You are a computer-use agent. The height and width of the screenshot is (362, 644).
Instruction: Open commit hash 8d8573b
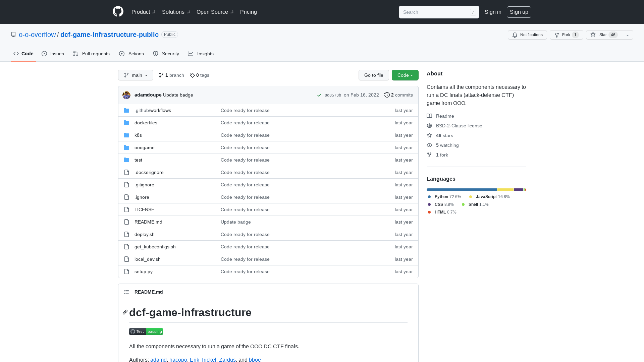pyautogui.click(x=333, y=95)
